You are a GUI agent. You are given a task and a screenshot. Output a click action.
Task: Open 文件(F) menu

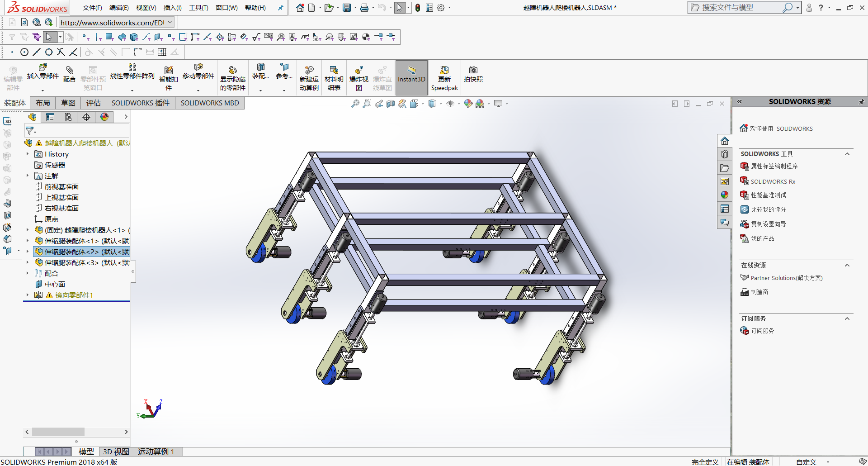coord(92,8)
